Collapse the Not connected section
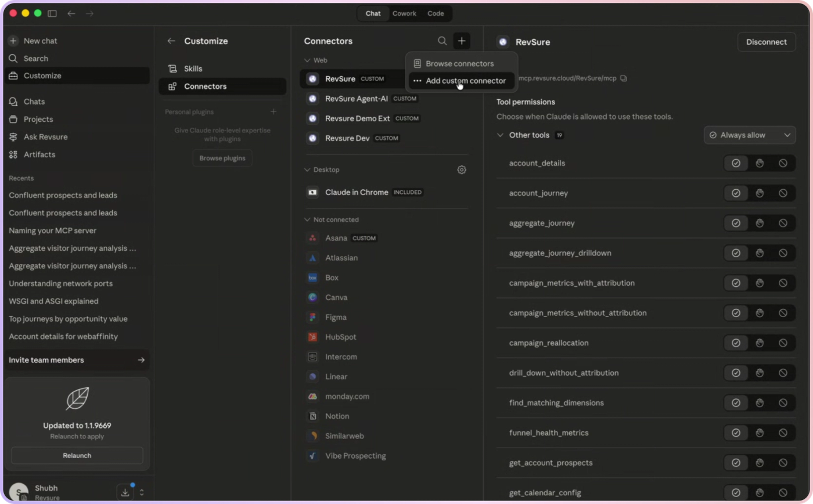 point(307,219)
